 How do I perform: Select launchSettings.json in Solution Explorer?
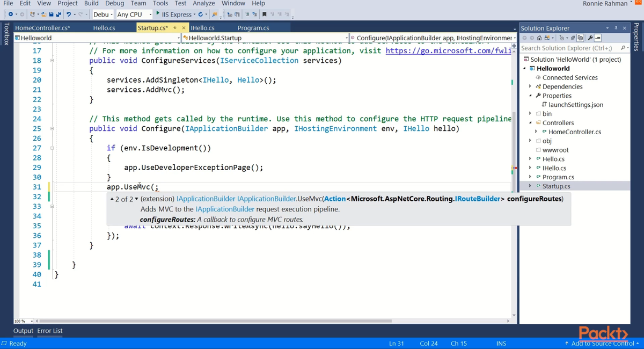click(575, 105)
